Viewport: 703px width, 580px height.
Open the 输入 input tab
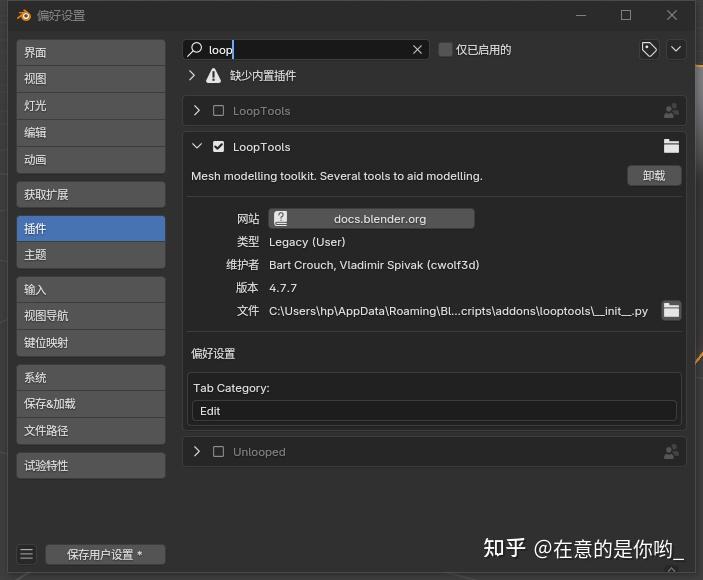click(91, 290)
